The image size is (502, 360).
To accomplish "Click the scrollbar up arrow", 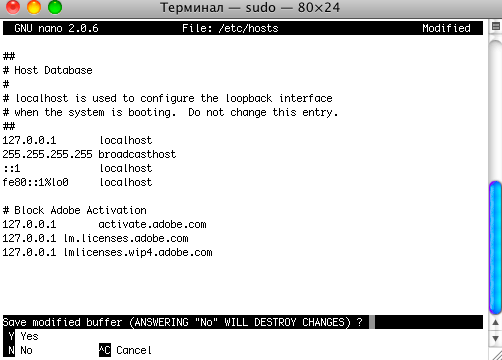I will [495, 322].
